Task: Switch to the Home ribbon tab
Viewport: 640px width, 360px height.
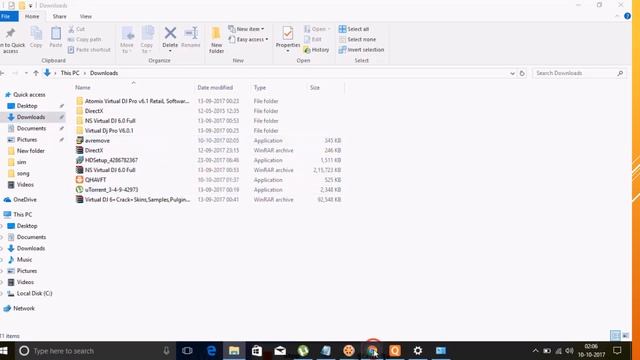Action: click(x=32, y=16)
